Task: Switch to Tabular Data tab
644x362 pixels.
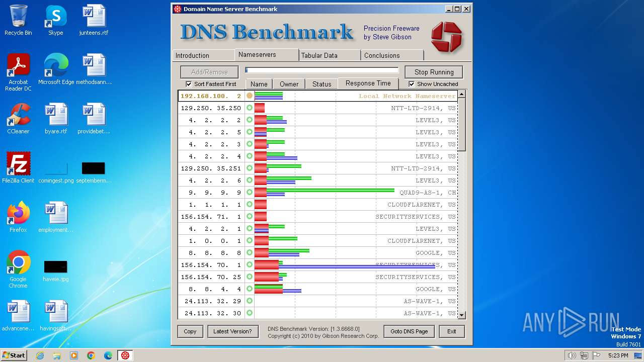Action: point(330,55)
